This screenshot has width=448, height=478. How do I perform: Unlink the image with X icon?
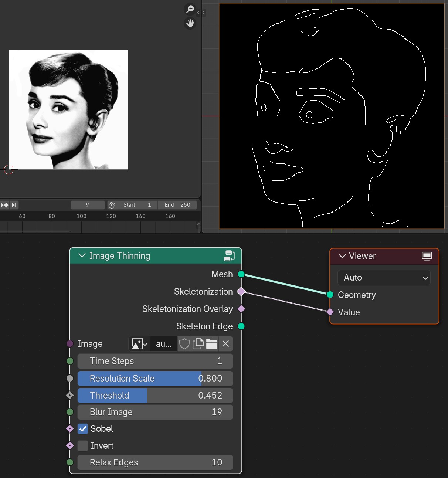click(x=226, y=344)
